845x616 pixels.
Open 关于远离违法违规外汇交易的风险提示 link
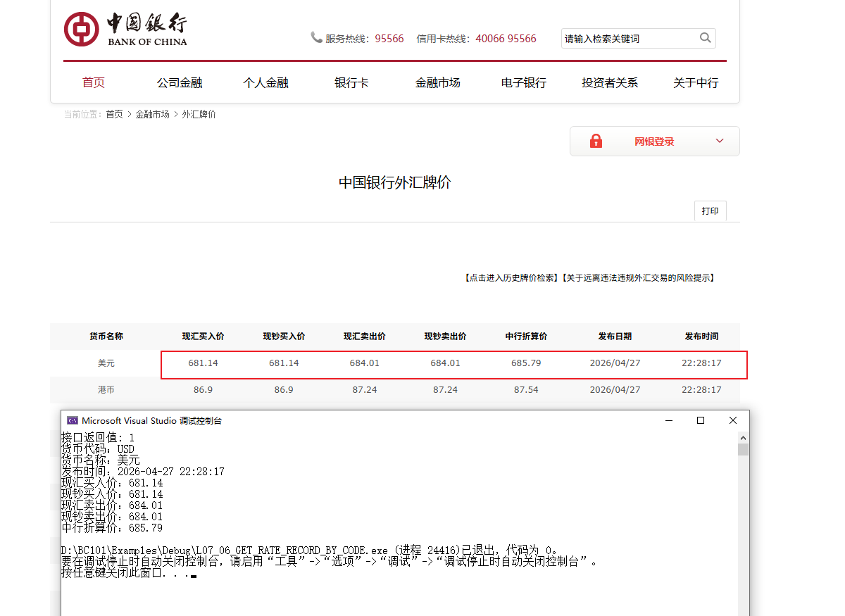638,278
